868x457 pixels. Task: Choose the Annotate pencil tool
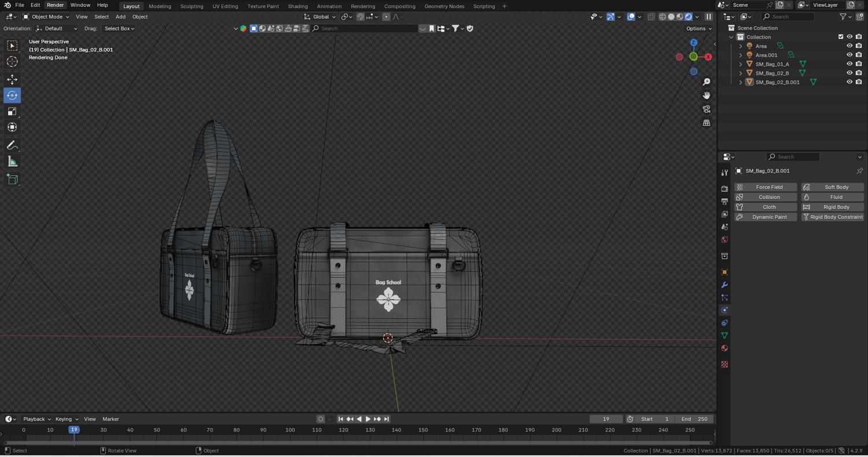point(12,145)
